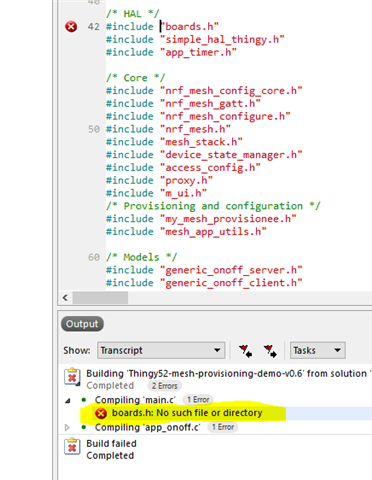The image size is (372, 480).
Task: Click the 'Build failed' text
Action: pyautogui.click(x=111, y=444)
